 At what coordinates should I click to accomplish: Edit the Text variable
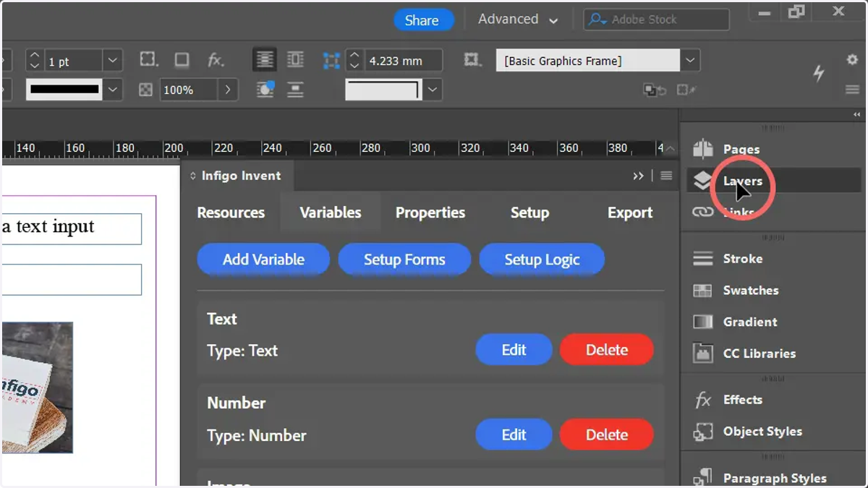click(514, 350)
